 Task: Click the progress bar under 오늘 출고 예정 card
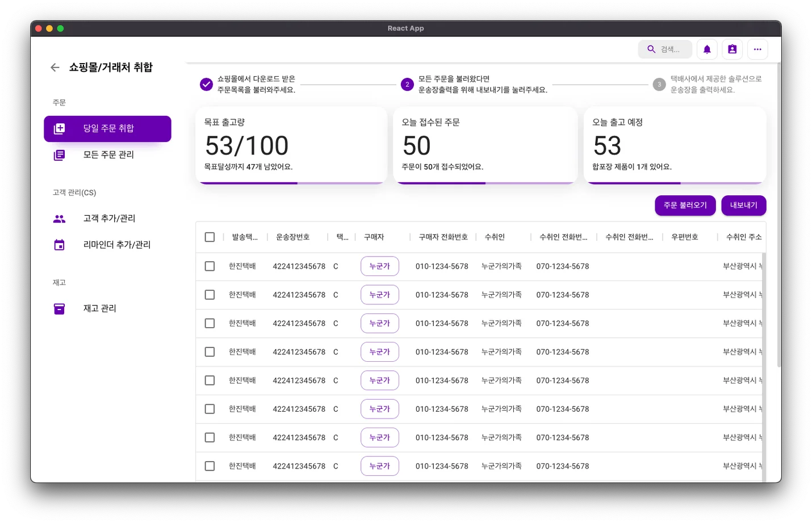(675, 183)
